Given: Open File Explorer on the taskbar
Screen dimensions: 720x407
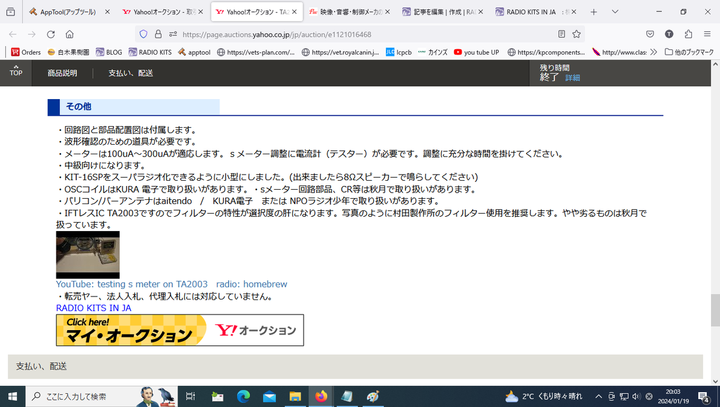Looking at the screenshot, I should [x=295, y=396].
